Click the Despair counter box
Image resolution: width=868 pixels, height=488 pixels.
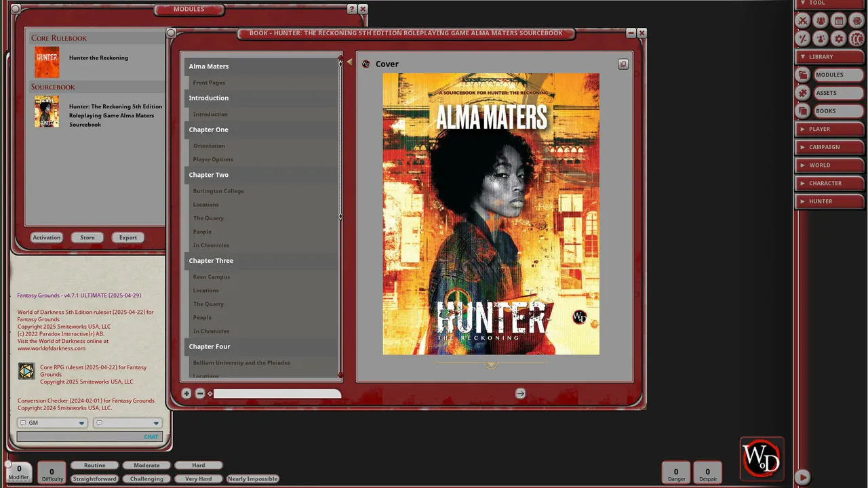(x=707, y=472)
